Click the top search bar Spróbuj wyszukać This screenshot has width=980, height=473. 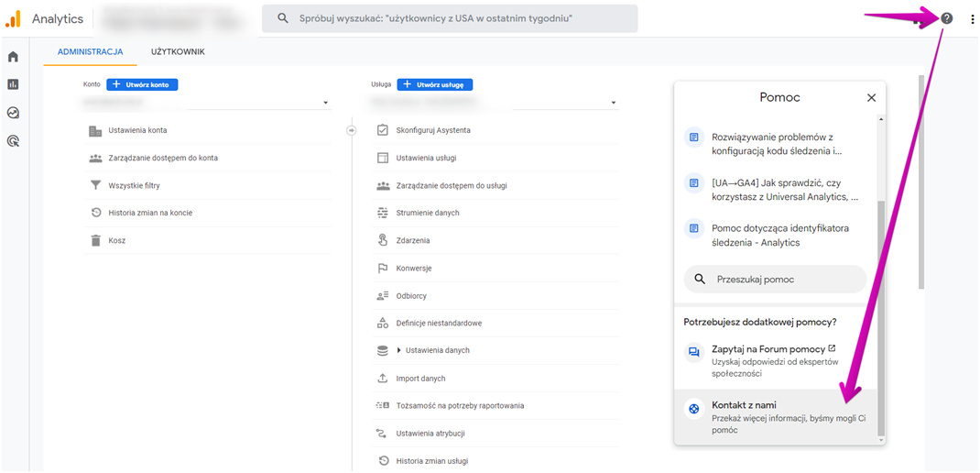[450, 18]
